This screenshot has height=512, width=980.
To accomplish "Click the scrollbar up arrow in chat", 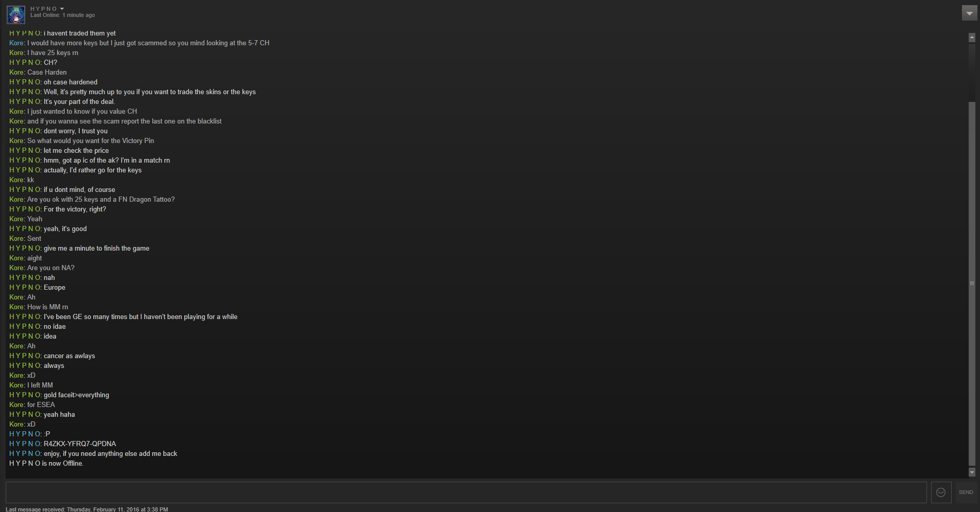I will [972, 38].
